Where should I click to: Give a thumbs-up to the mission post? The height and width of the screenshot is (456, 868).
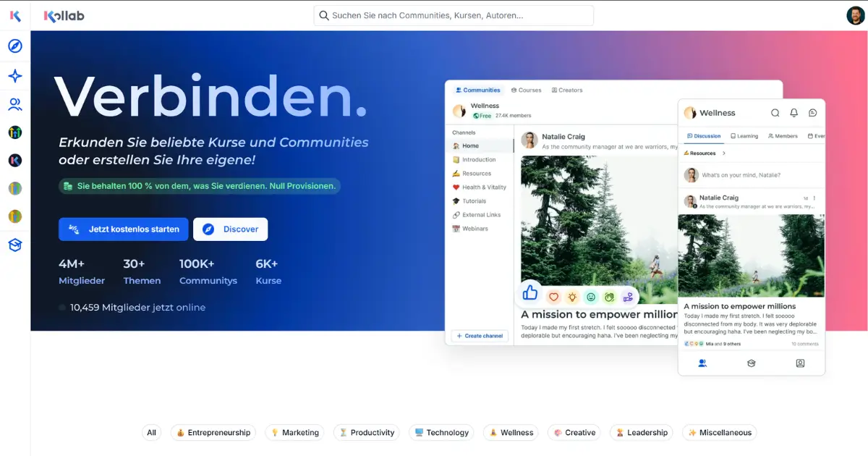tap(529, 292)
